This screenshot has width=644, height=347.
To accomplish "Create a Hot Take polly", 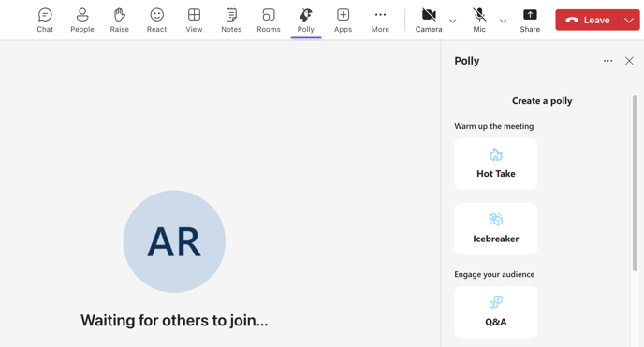I will pyautogui.click(x=496, y=164).
